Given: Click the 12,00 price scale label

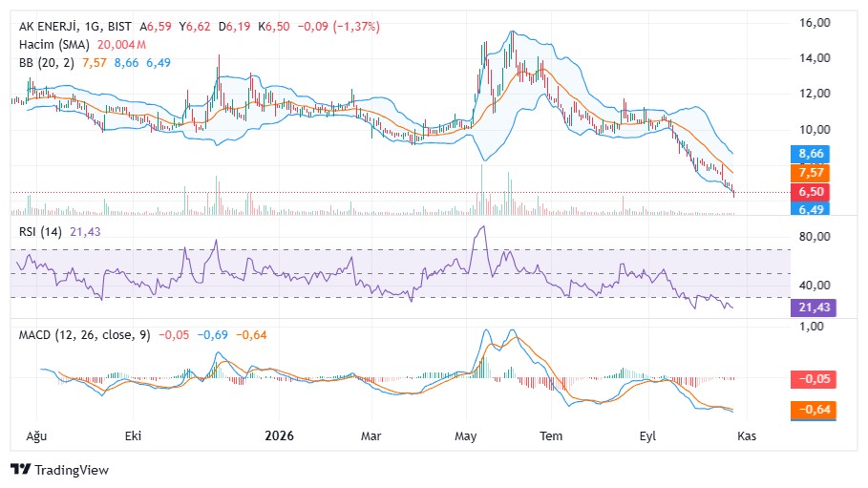Looking at the screenshot, I should 815,93.
